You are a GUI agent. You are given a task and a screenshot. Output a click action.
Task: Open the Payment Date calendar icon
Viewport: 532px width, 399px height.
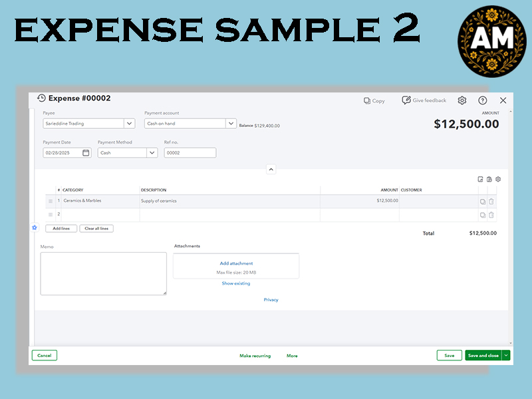[x=86, y=153]
